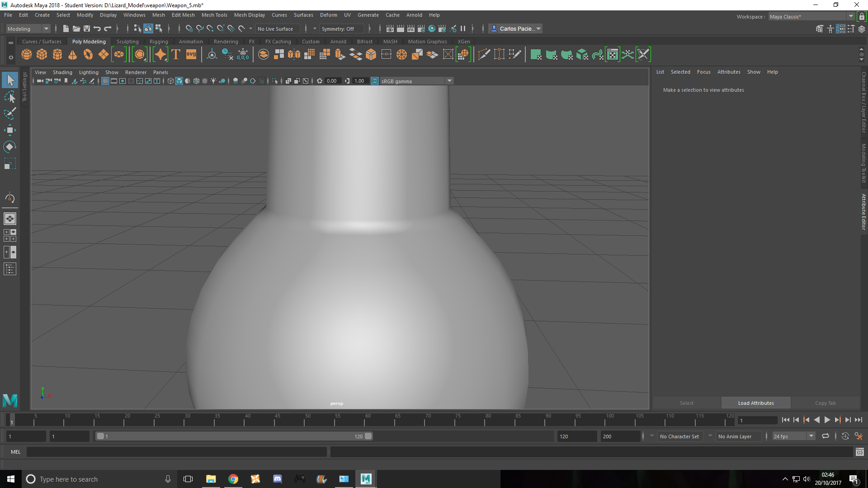Image resolution: width=868 pixels, height=488 pixels.
Task: Expand the sRGB gamma color management dropdown
Action: [449, 81]
